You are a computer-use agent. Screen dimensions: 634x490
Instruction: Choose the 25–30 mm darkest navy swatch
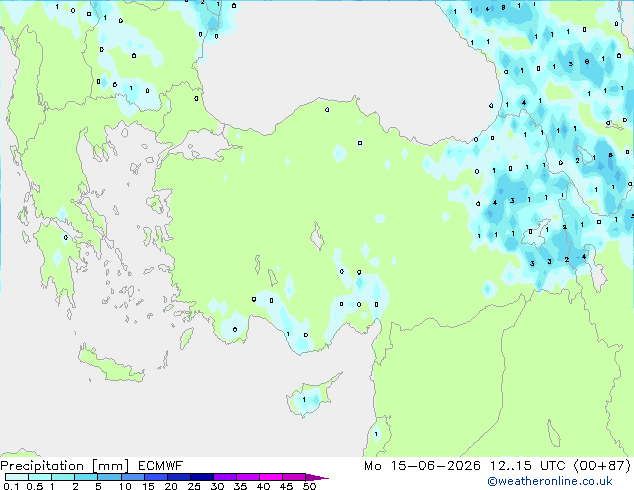[x=202, y=477]
